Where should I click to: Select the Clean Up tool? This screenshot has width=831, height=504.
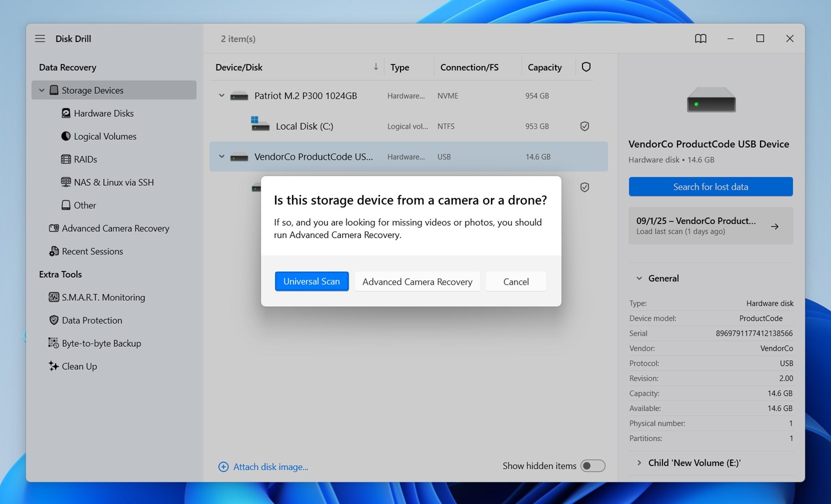tap(79, 366)
